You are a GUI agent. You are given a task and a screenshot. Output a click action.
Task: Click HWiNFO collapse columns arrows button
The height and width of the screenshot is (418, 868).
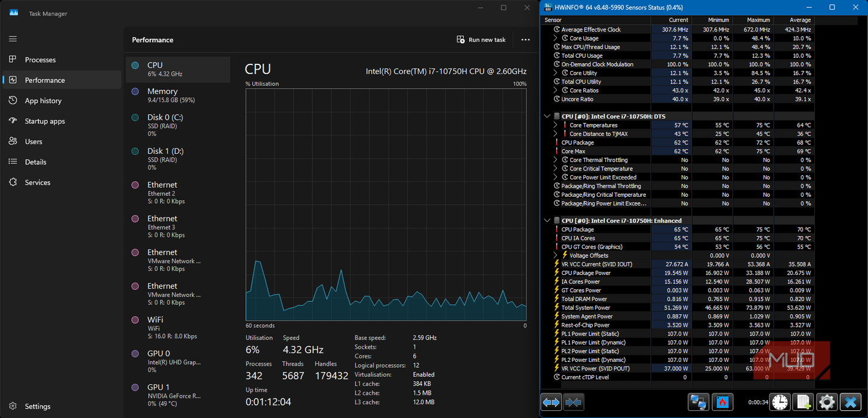click(x=573, y=402)
